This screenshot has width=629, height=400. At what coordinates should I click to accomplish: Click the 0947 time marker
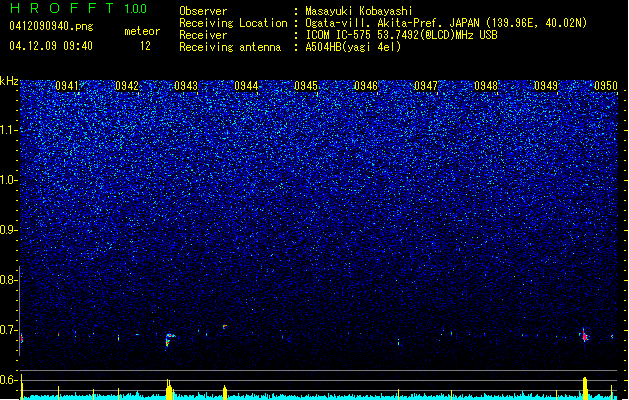tap(426, 86)
